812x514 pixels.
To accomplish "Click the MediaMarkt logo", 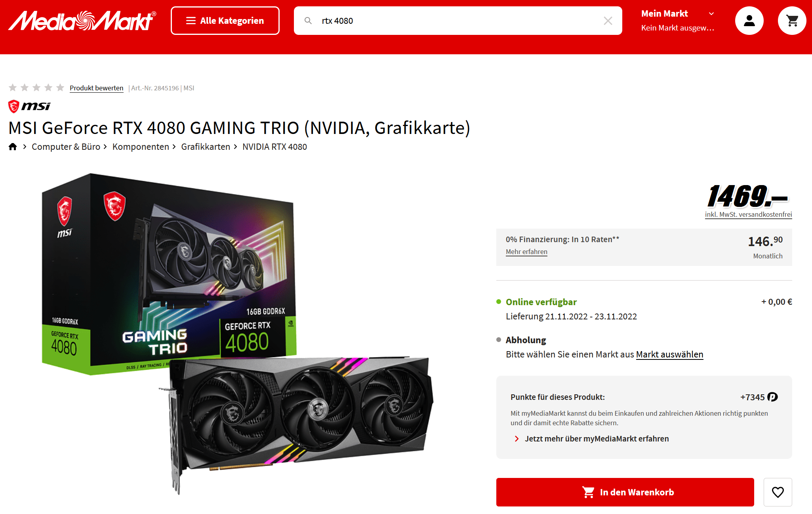I will tap(82, 21).
